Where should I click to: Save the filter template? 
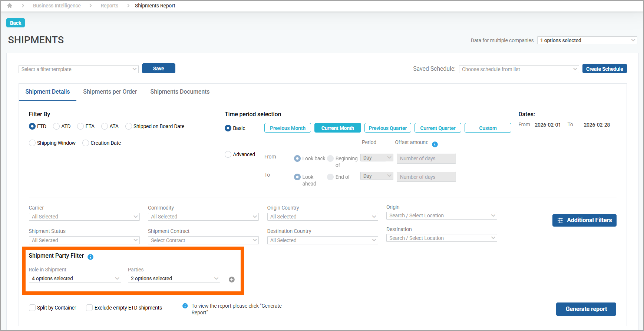click(x=159, y=68)
